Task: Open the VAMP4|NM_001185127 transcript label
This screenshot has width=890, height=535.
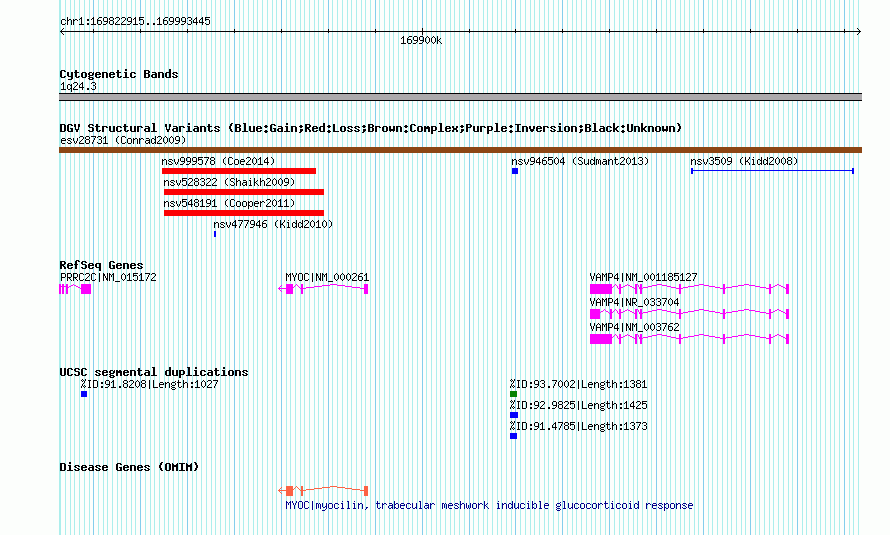Action: 643,277
